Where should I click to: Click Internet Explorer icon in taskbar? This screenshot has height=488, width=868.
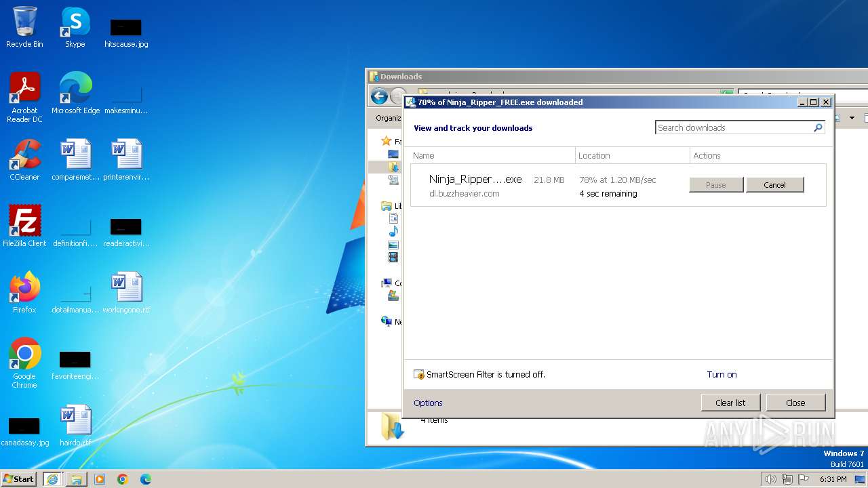52,479
